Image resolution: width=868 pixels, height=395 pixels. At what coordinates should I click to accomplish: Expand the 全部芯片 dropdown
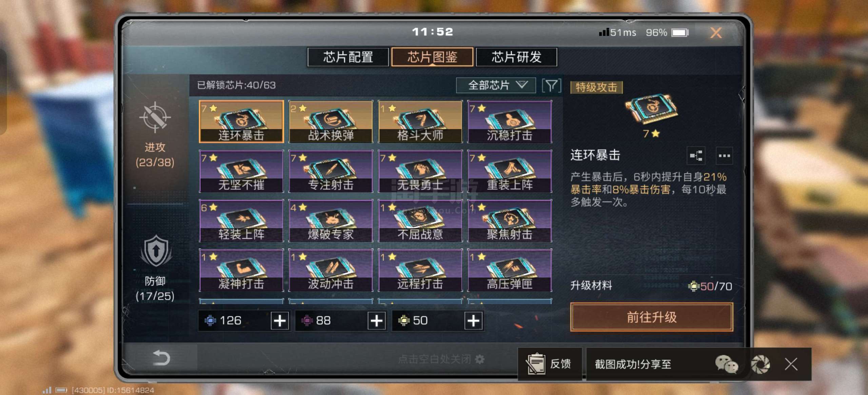tap(496, 85)
